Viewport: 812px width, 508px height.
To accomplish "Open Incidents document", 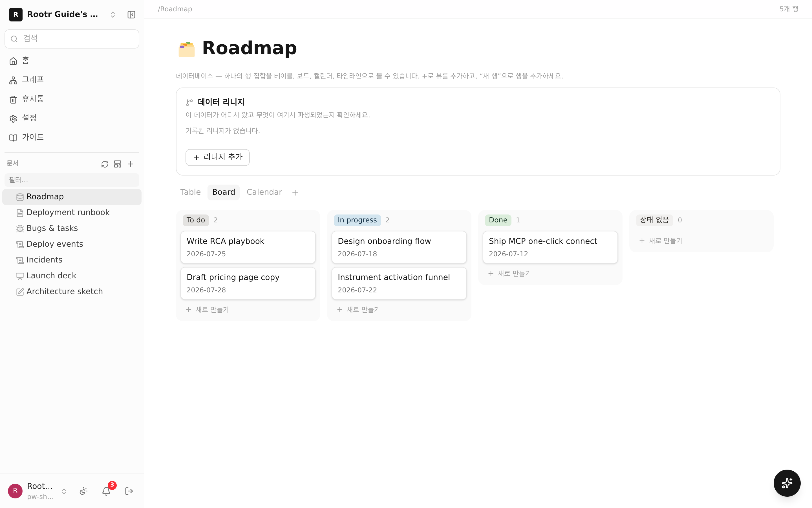I will (72, 260).
